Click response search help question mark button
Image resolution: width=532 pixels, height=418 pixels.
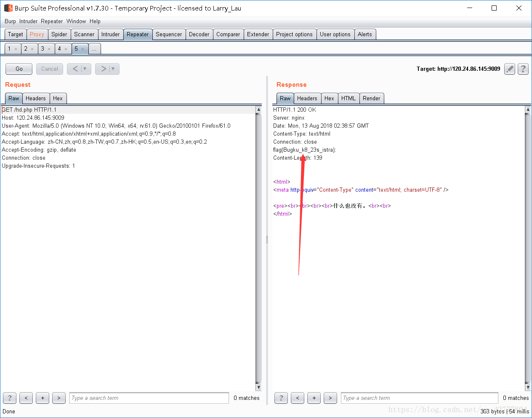pyautogui.click(x=281, y=398)
